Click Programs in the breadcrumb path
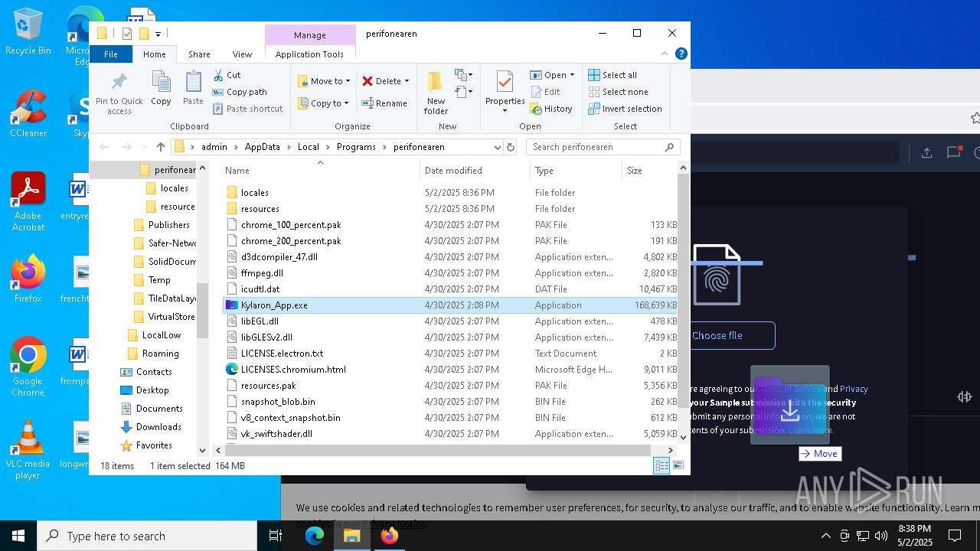Screen dimensions: 980x551 click(x=356, y=147)
